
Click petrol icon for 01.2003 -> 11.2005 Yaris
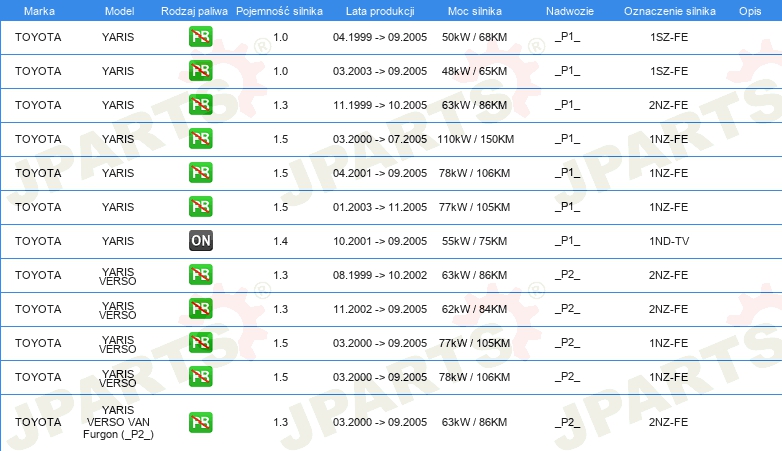[200, 207]
